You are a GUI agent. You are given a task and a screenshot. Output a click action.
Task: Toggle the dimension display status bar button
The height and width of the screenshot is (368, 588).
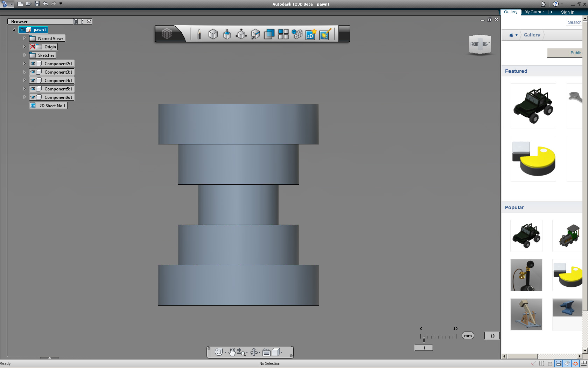559,363
